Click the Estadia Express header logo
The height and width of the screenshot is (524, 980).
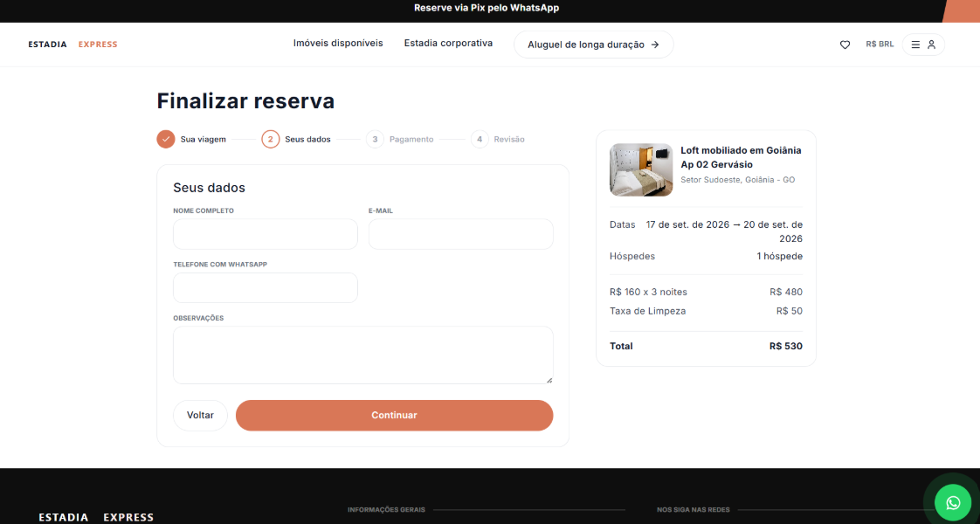point(72,45)
